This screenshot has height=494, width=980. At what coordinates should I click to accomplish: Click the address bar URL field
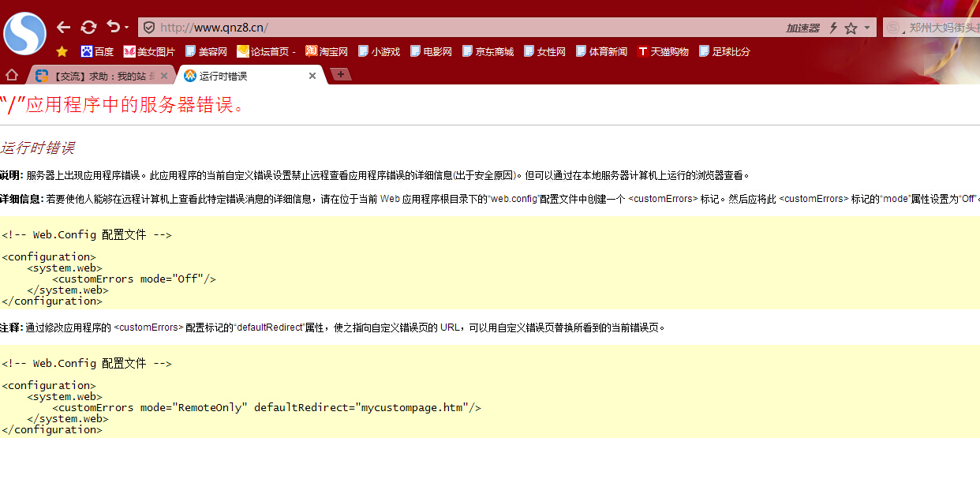pos(458,28)
